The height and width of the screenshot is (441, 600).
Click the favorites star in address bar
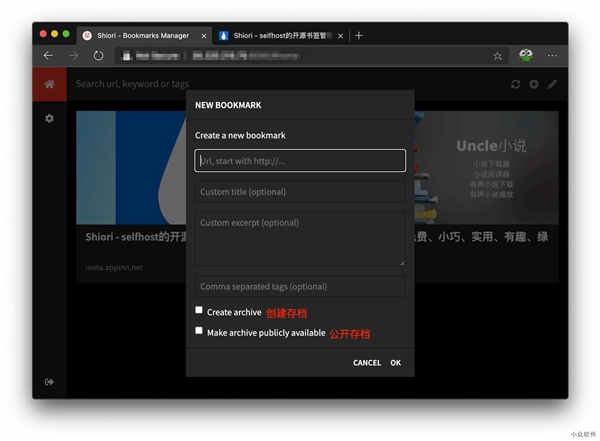coord(498,56)
